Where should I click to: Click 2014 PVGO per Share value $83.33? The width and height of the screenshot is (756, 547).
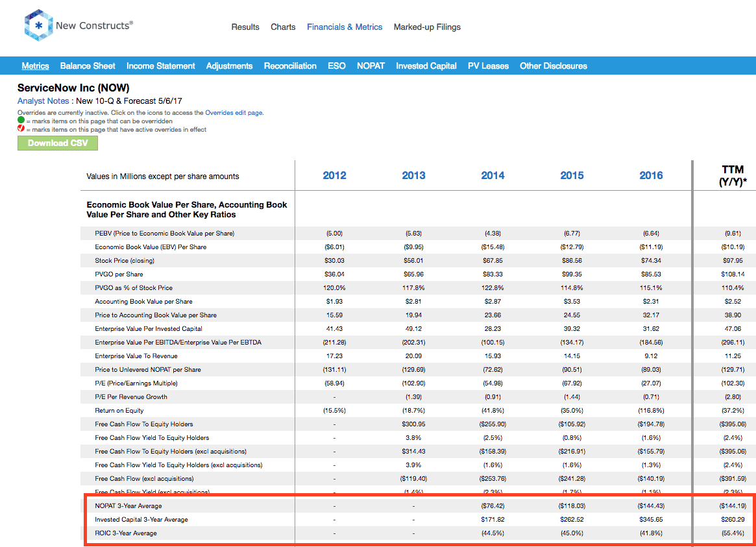493,274
